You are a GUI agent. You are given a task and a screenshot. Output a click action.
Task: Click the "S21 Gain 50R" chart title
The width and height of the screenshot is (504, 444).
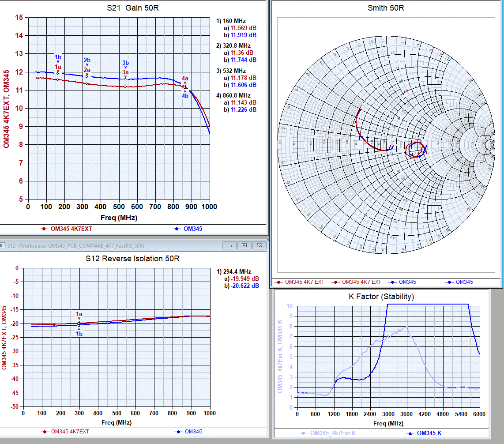[133, 8]
